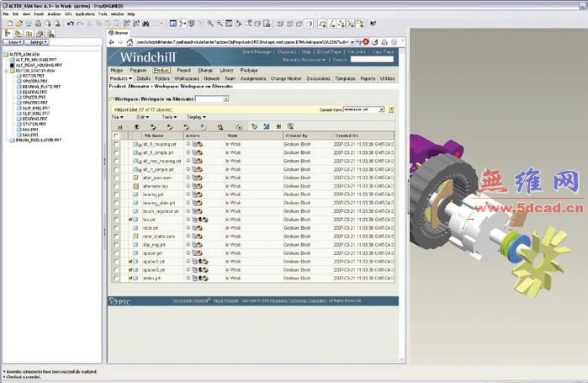Tick checkbox for alt_fr_housing.prt row
Image resolution: width=588 pixels, height=383 pixels.
click(x=116, y=144)
